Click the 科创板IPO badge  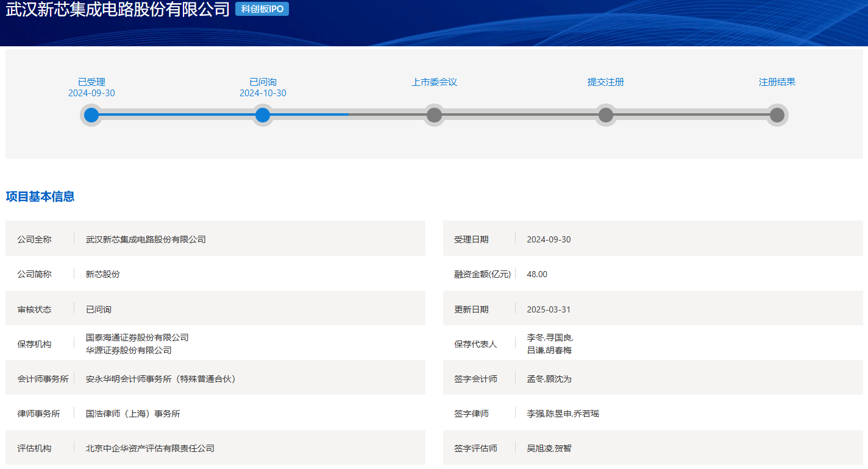click(262, 9)
